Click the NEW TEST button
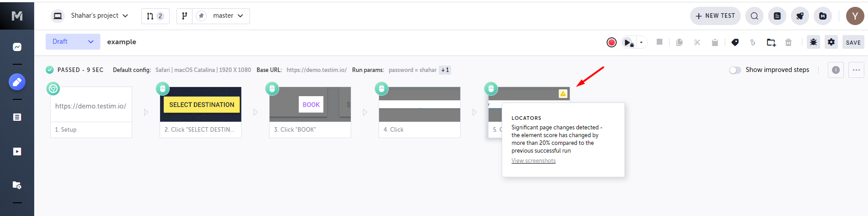 coord(715,16)
